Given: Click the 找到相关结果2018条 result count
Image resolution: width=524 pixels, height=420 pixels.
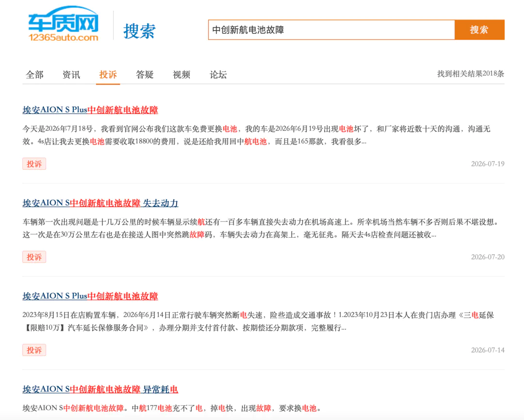Looking at the screenshot, I should (471, 74).
